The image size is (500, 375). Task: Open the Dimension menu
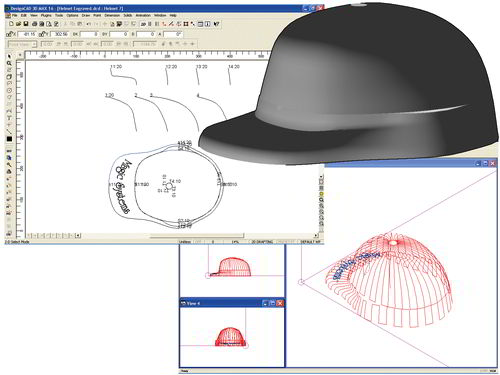click(112, 15)
